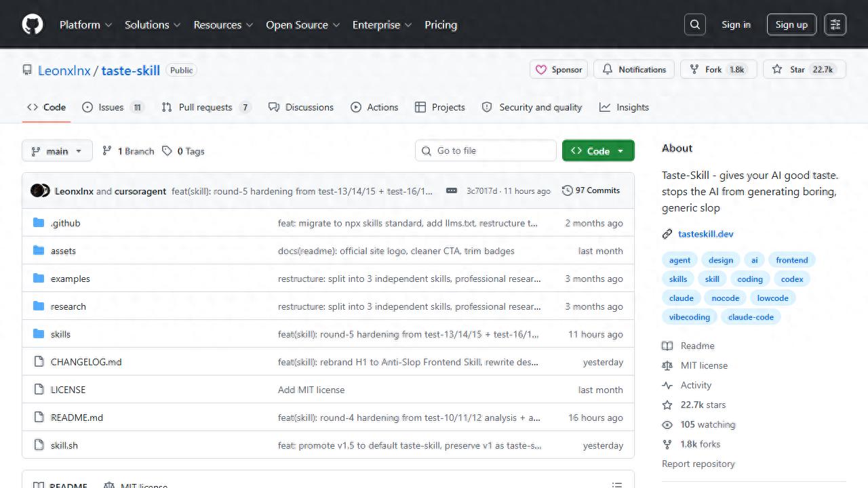Select the Code repository tab

(46, 107)
